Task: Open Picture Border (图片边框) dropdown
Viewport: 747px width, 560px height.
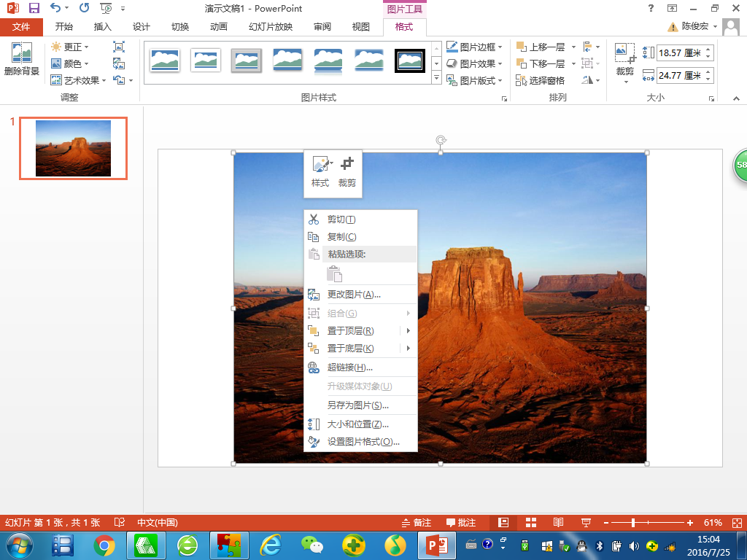Action: [x=474, y=47]
